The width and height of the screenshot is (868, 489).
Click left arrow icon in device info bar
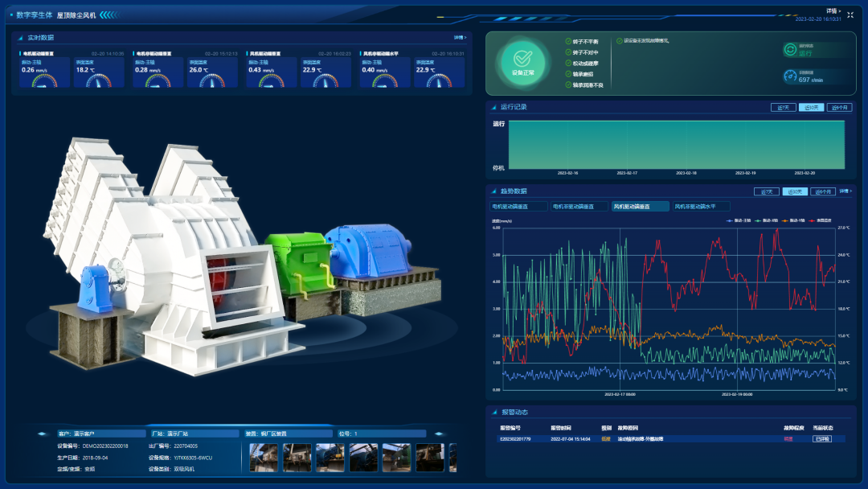(43, 434)
